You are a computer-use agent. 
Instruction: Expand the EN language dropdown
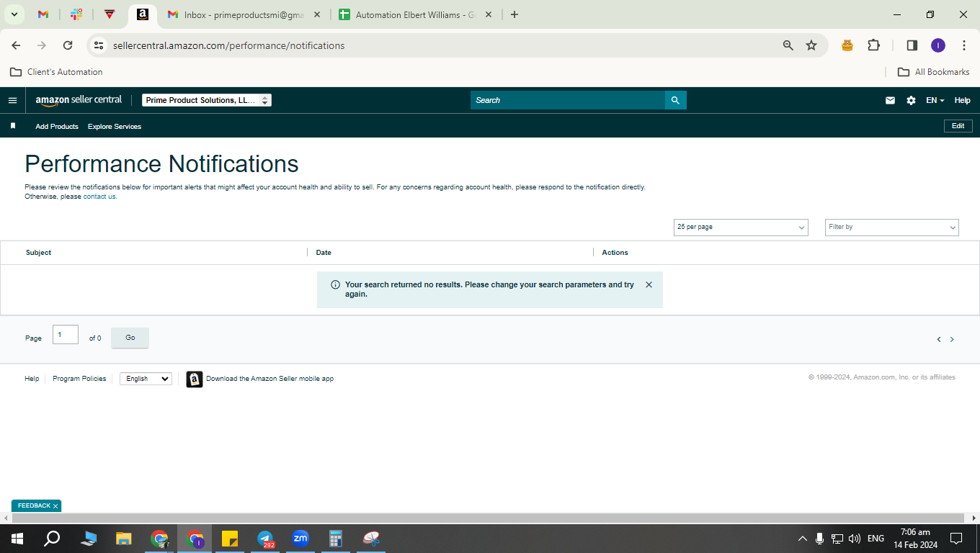click(935, 100)
